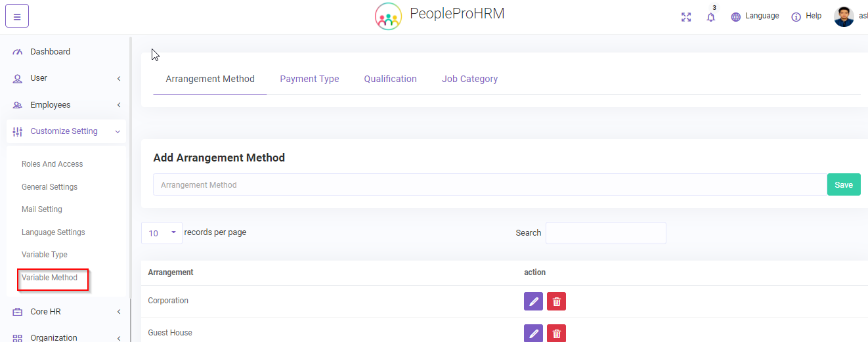Click the Arrangement Method input field

click(489, 185)
